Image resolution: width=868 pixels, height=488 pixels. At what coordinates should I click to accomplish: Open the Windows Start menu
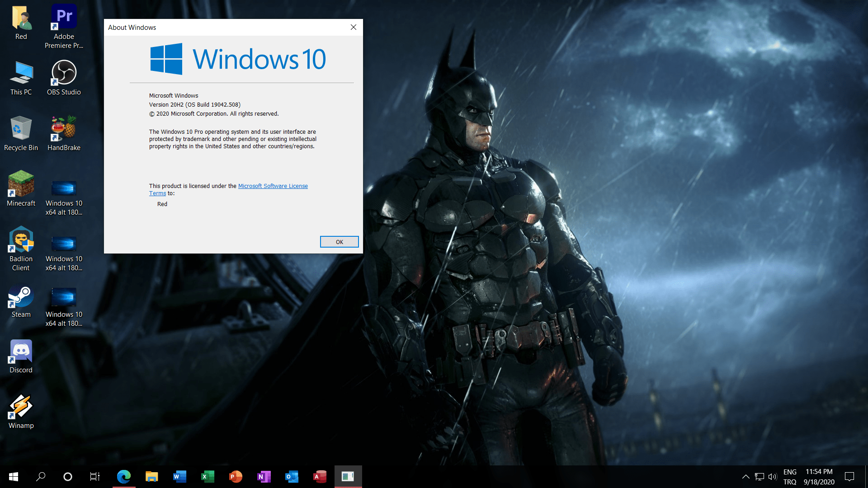pos(14,476)
